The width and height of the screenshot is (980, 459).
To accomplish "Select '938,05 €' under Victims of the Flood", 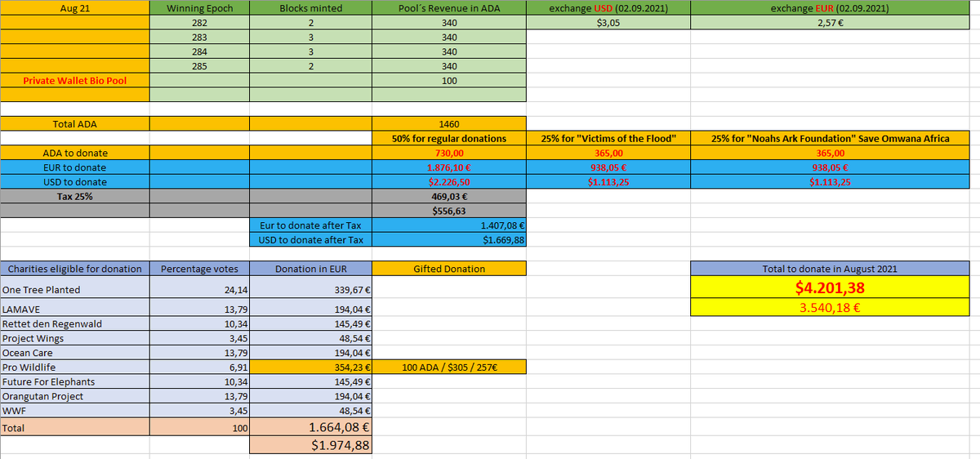I will click(608, 167).
